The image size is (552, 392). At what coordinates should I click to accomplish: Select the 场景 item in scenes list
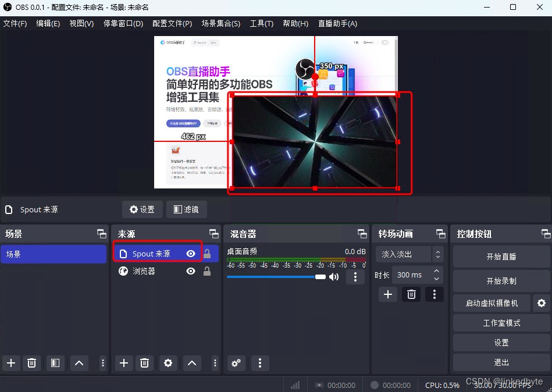click(54, 254)
